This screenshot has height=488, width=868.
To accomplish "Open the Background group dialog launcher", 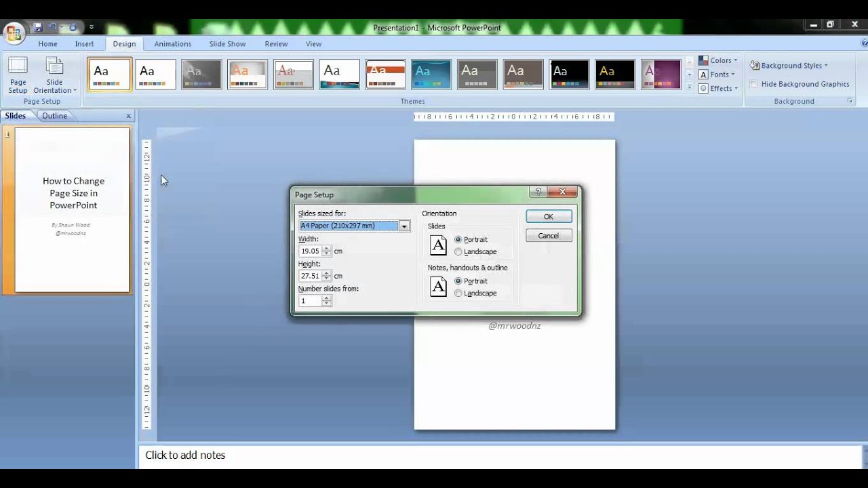I will click(x=850, y=101).
